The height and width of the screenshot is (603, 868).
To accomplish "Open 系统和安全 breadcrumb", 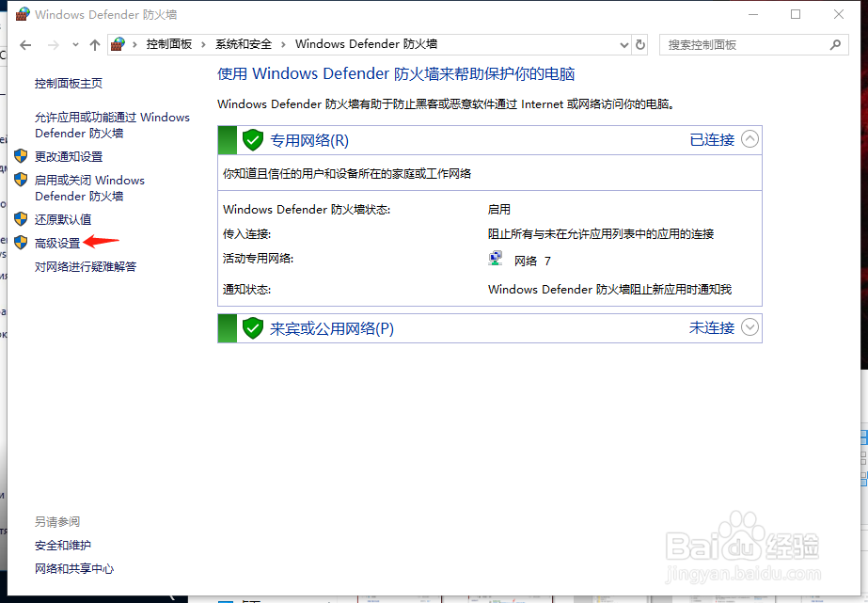I will click(x=244, y=44).
